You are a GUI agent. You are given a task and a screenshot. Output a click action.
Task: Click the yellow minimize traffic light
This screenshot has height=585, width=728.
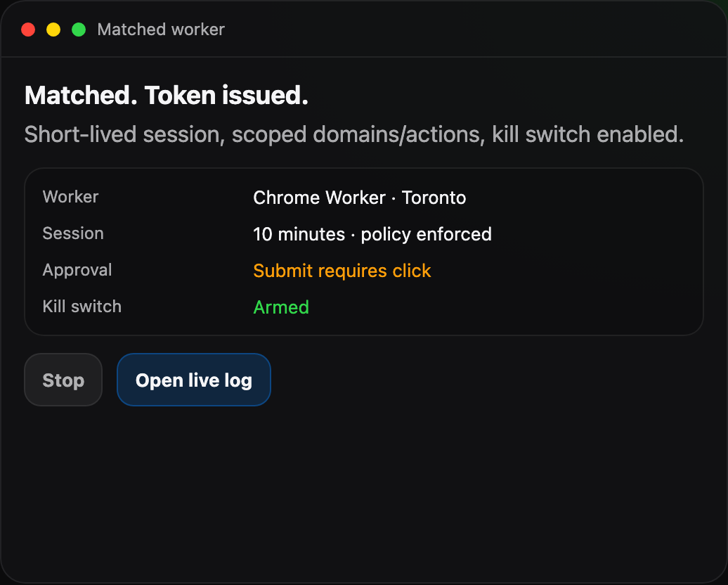click(53, 30)
